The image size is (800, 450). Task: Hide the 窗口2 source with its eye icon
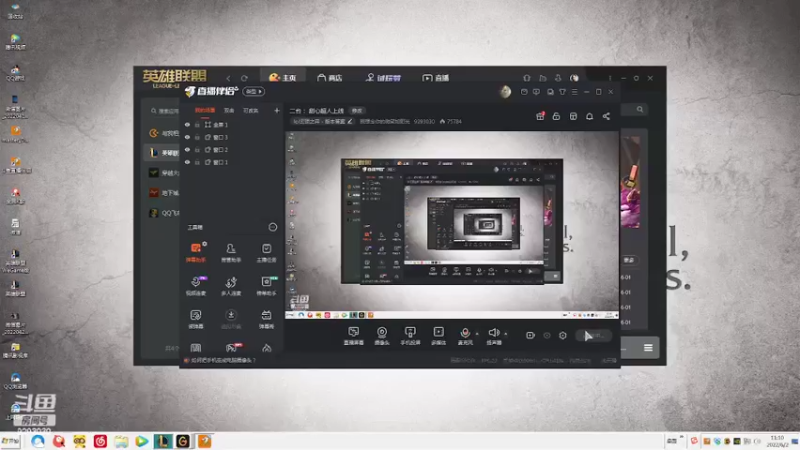click(187, 149)
